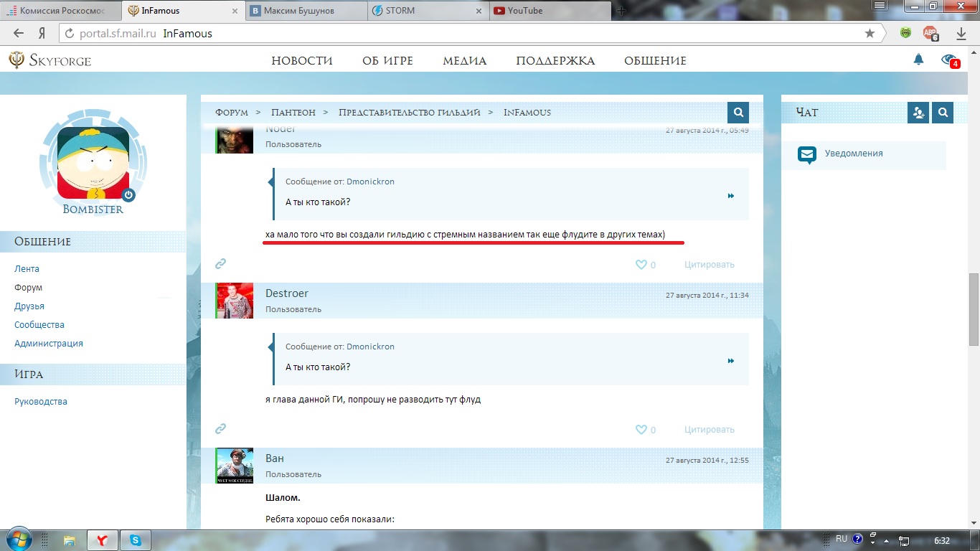Go to Лента in the sidebar
The width and height of the screenshot is (980, 551).
(27, 269)
